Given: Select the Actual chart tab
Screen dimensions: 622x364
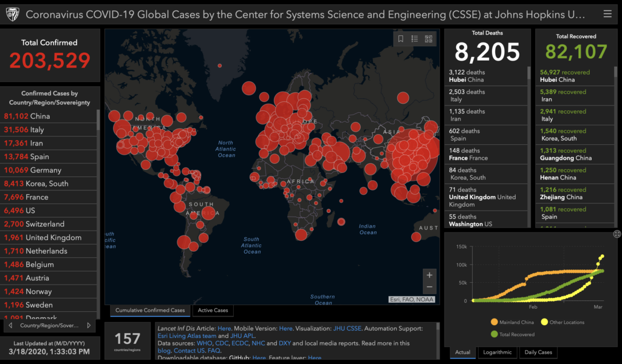Looking at the screenshot, I should click(x=462, y=352).
